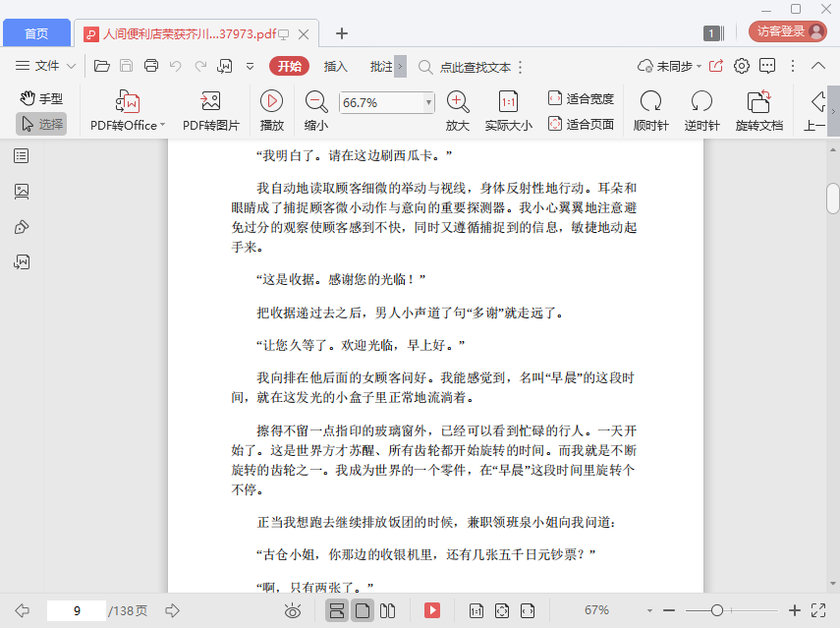Enter fullscreen mode icon

pos(818,610)
